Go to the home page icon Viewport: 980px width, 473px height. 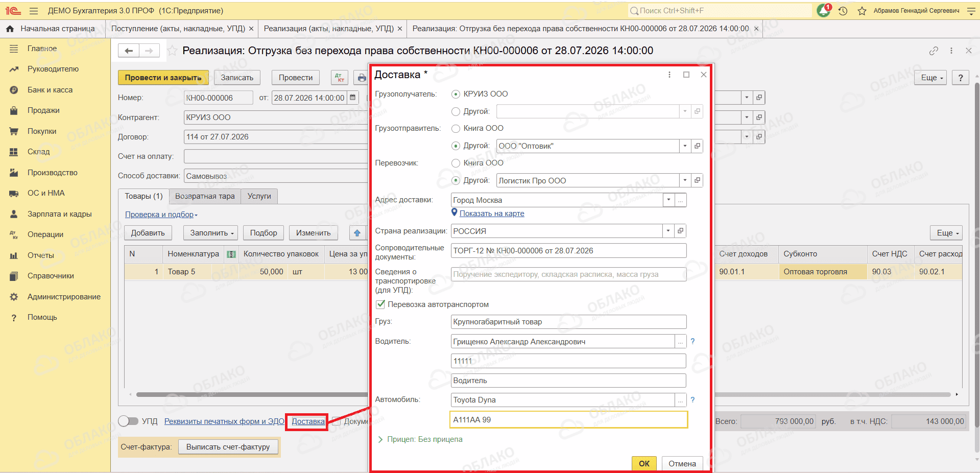coord(10,29)
